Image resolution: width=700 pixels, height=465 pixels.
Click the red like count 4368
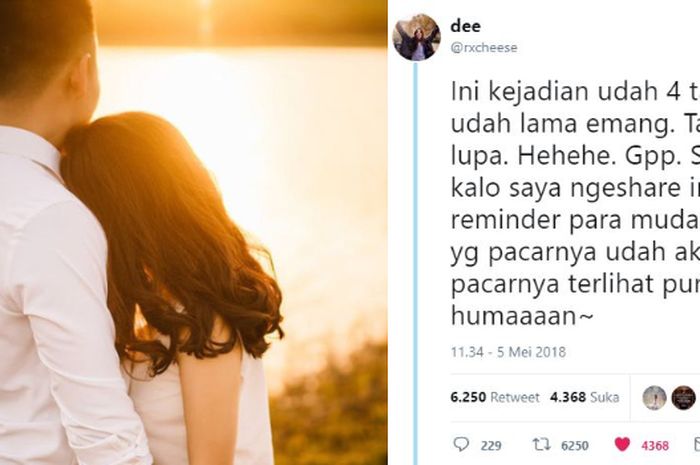pyautogui.click(x=655, y=445)
